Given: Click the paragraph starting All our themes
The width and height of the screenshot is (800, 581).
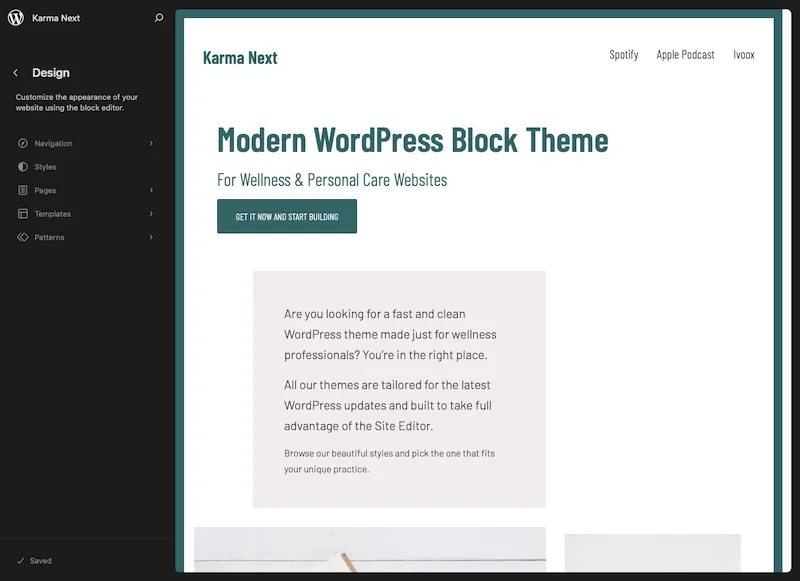Looking at the screenshot, I should pyautogui.click(x=388, y=405).
